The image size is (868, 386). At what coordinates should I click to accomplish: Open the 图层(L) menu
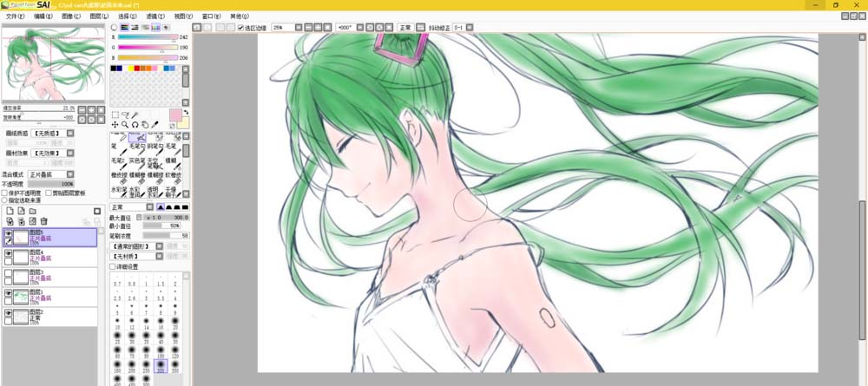coord(99,16)
